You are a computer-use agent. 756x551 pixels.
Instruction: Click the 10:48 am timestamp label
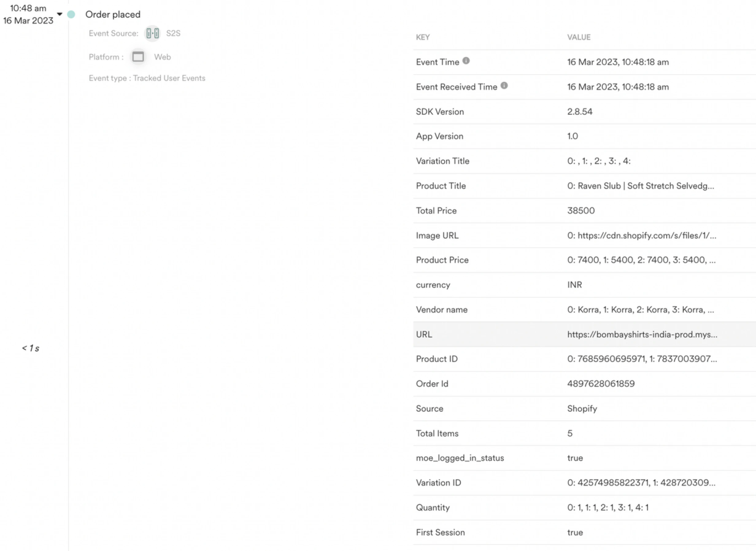[28, 8]
